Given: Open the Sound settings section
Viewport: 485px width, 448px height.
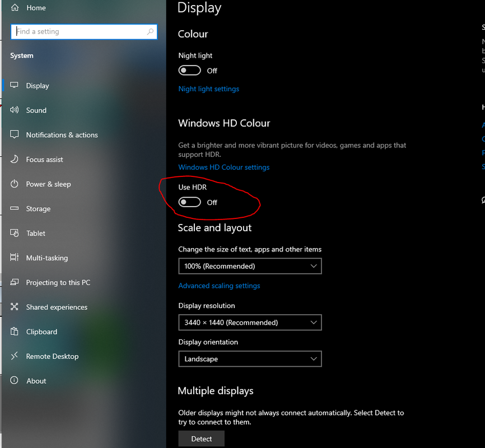Looking at the screenshot, I should pyautogui.click(x=36, y=110).
